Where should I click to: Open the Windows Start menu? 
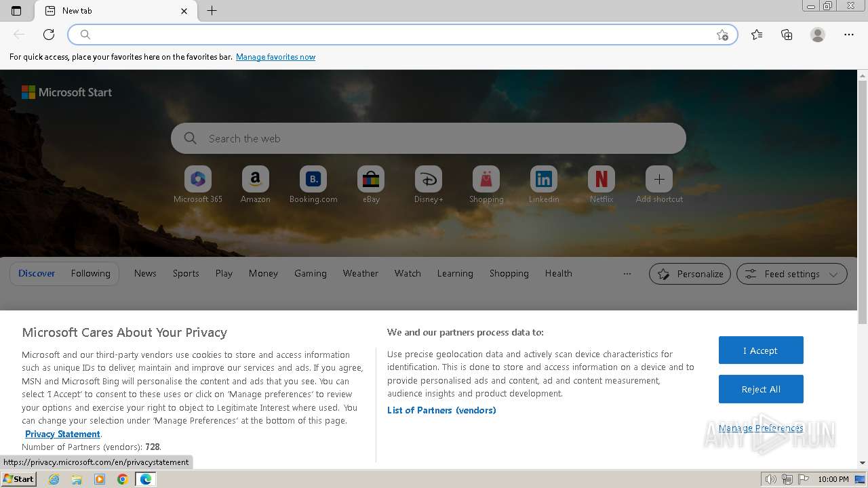(19, 479)
